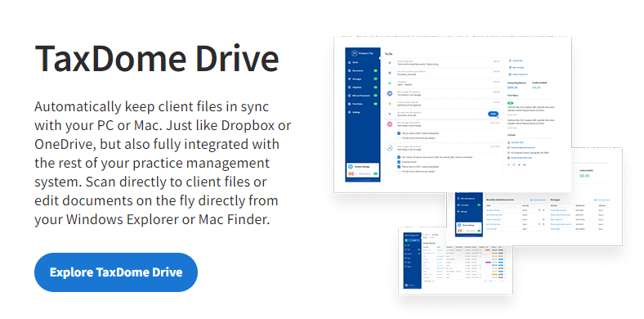
Task: Click the To-Do heading in the screenshot
Action: 388,54
